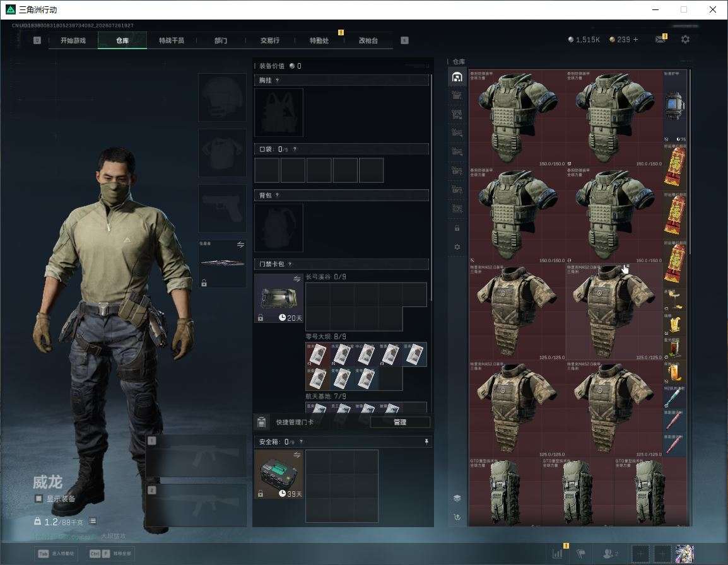Click the Q previous-tab key button
This screenshot has width=728, height=565.
37,40
